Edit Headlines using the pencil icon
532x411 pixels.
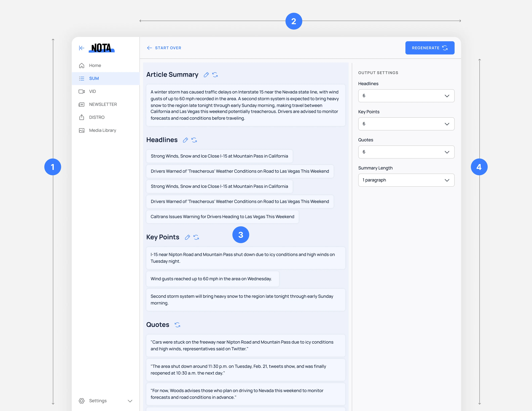[x=185, y=140]
